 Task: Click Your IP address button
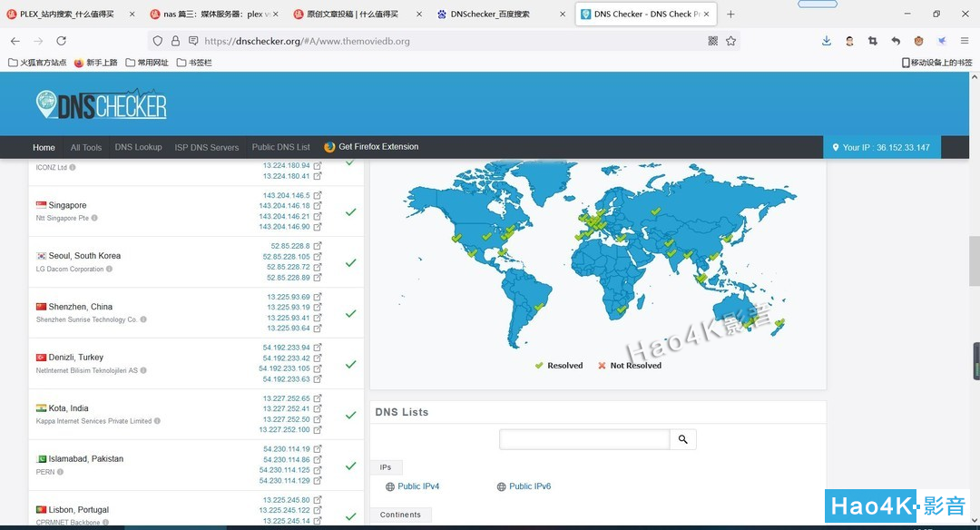tap(882, 148)
